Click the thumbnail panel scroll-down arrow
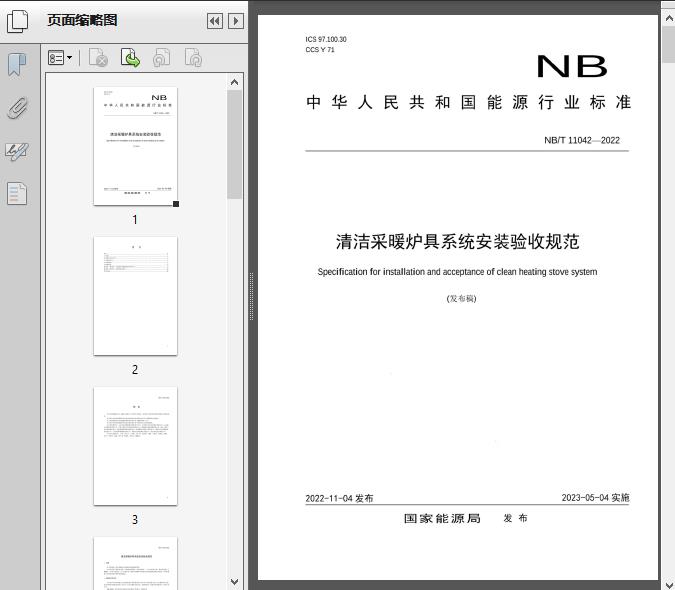Image resolution: width=675 pixels, height=590 pixels. (x=235, y=582)
